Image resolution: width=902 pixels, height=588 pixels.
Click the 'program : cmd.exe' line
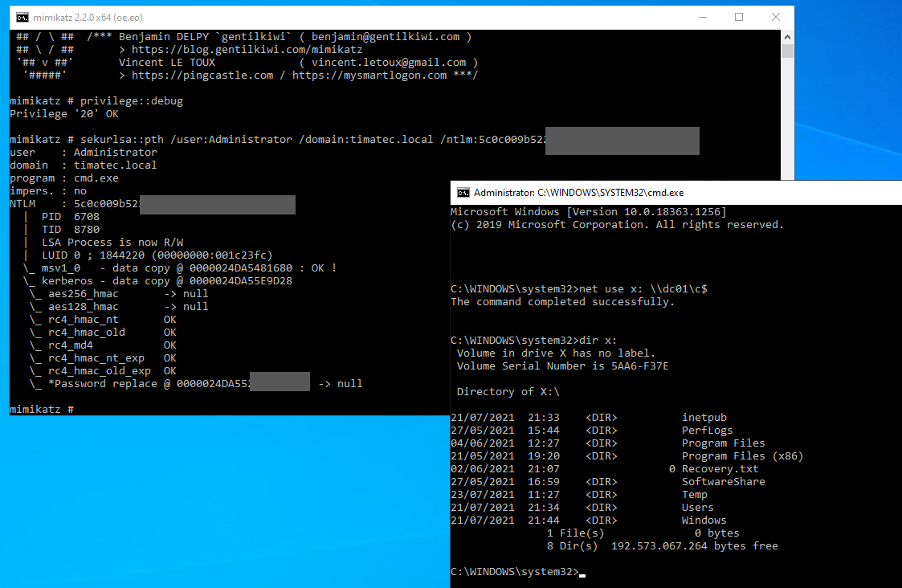point(63,178)
